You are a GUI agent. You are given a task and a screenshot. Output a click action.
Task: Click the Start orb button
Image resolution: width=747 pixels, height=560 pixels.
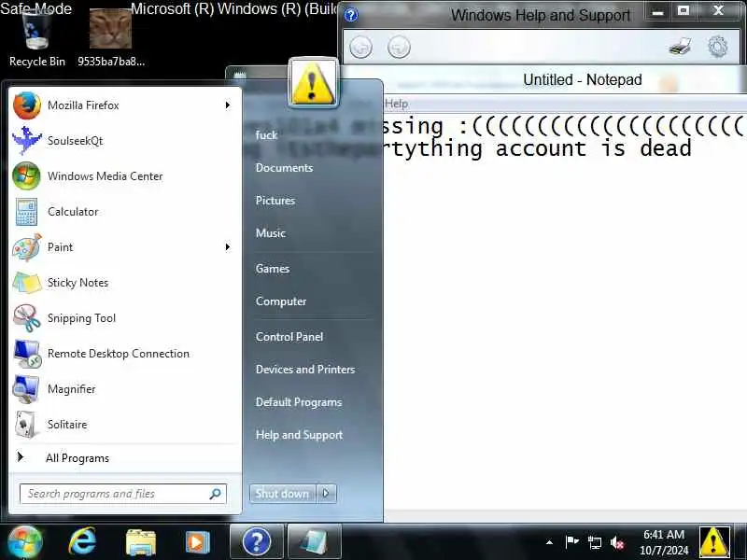tap(24, 542)
